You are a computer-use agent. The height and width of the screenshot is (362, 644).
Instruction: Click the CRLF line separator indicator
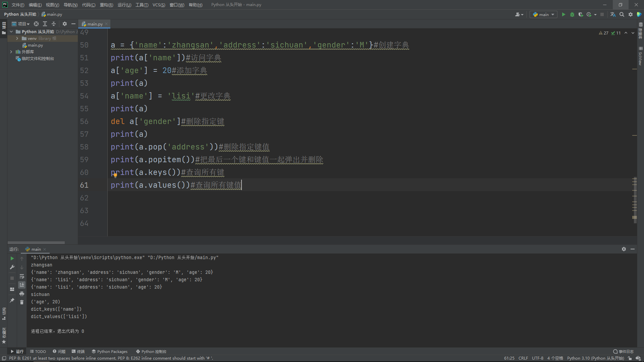pos(523,358)
